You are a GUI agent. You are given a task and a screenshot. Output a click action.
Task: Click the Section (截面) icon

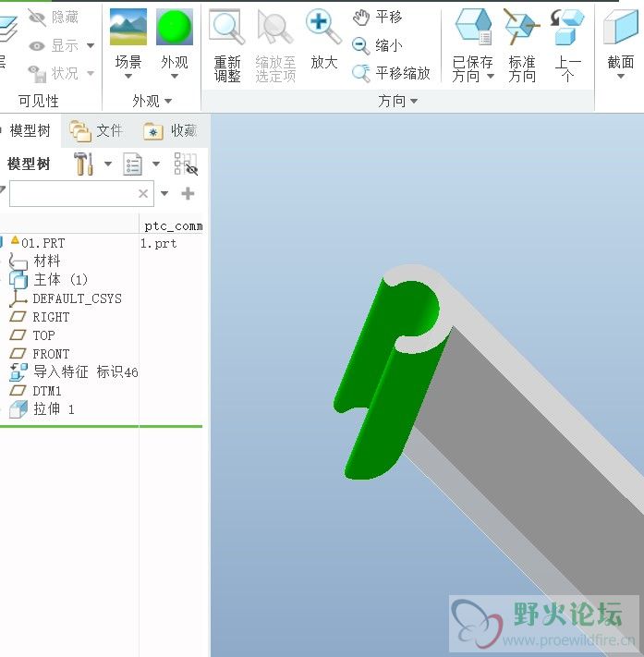(621, 28)
